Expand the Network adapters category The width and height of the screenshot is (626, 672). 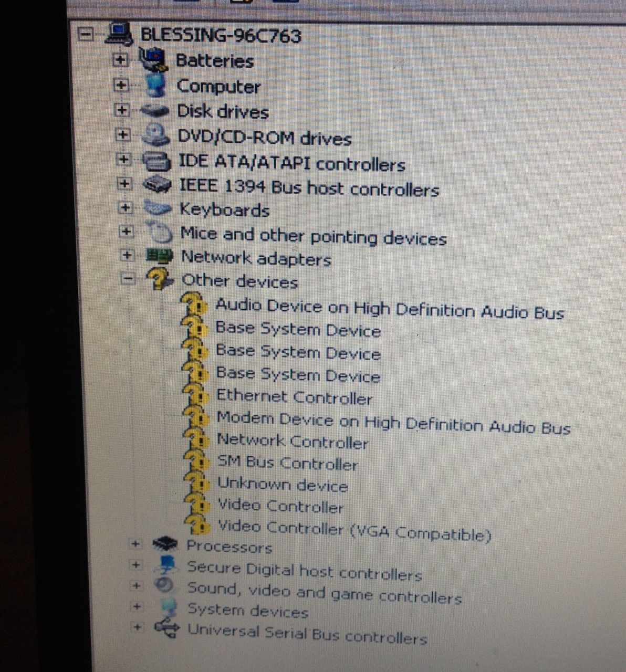coord(127,255)
